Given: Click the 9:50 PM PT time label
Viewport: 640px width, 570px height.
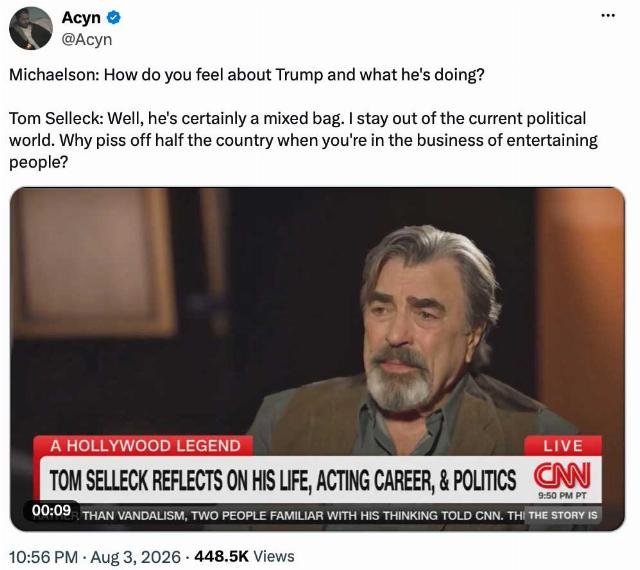Looking at the screenshot, I should [x=562, y=495].
